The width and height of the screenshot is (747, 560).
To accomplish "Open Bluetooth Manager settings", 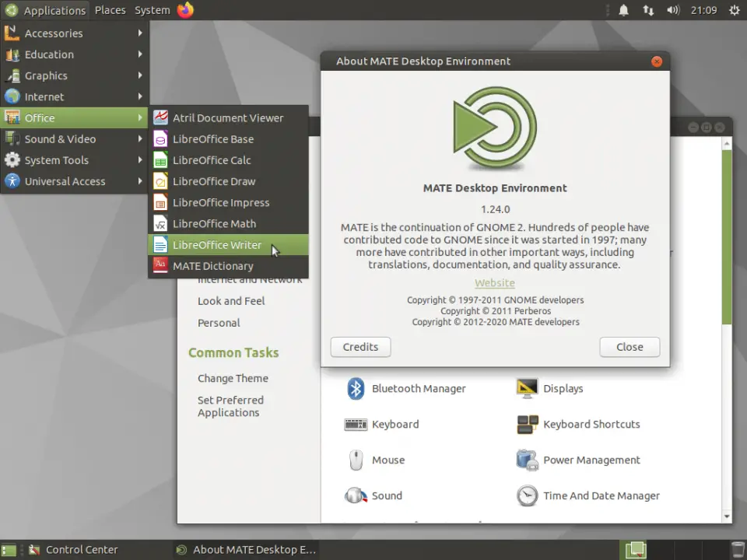I will click(419, 388).
